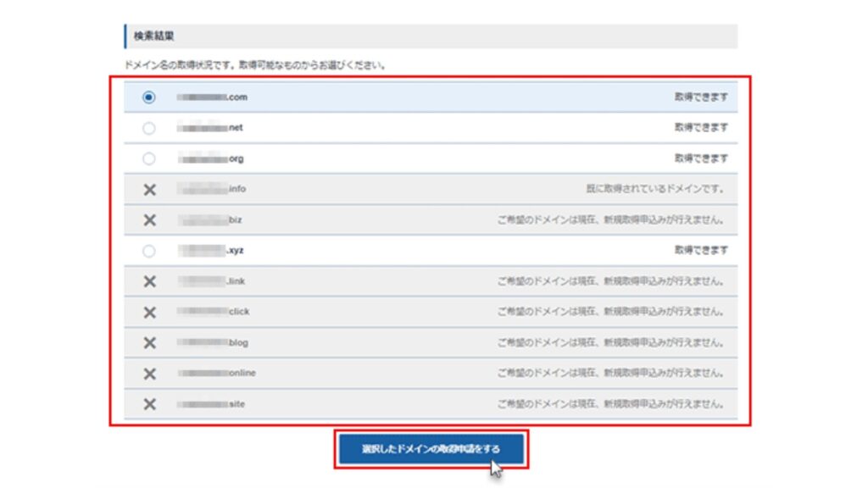Click the unavailable status message on .link row

[x=610, y=281]
